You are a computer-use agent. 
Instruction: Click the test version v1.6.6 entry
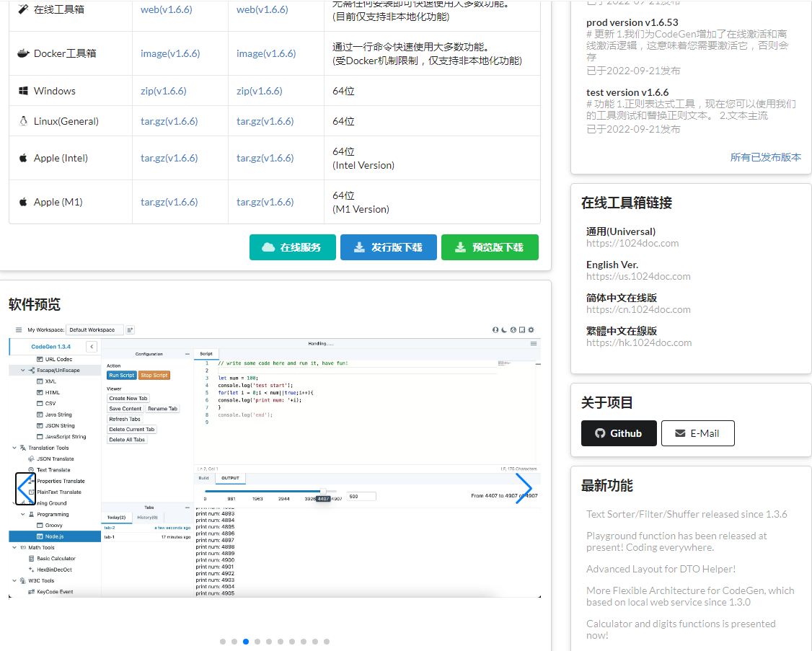tap(627, 92)
